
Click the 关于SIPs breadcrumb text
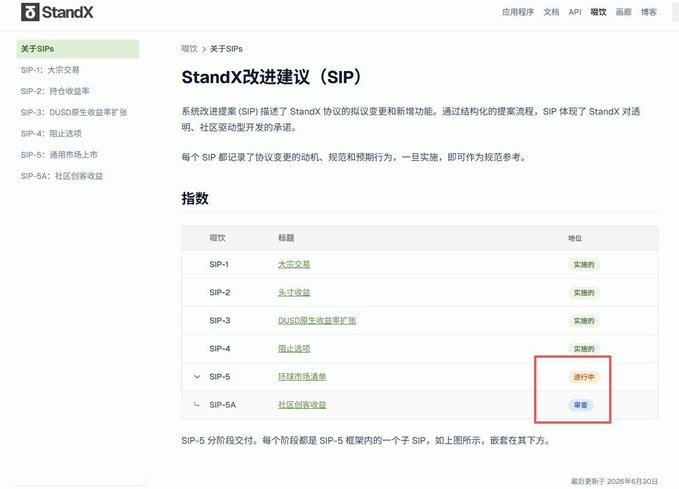226,49
